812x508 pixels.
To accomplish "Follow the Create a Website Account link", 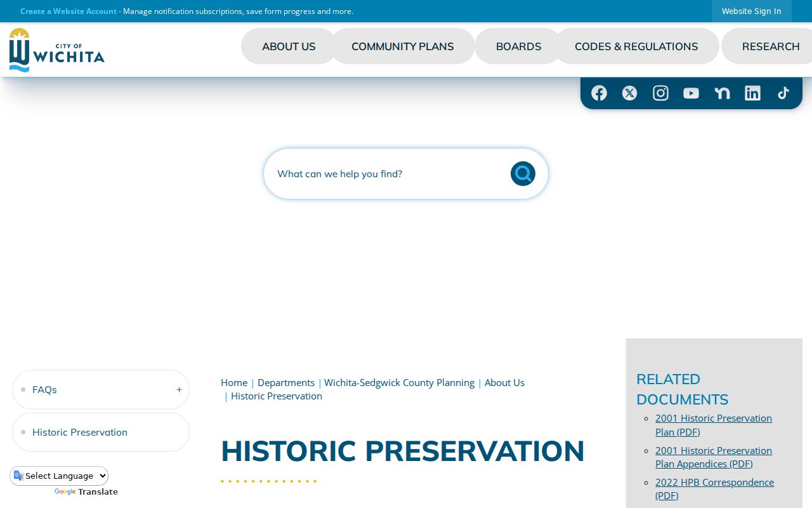I will [69, 11].
